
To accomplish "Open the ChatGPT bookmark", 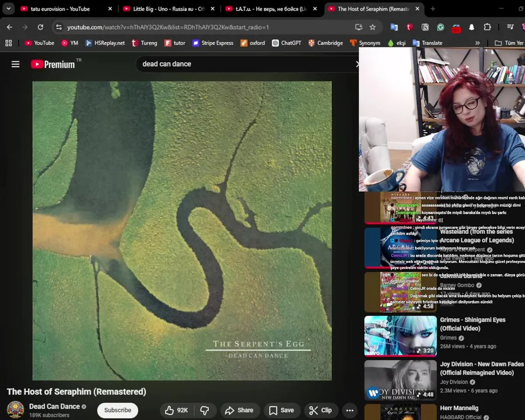I will (x=286, y=43).
